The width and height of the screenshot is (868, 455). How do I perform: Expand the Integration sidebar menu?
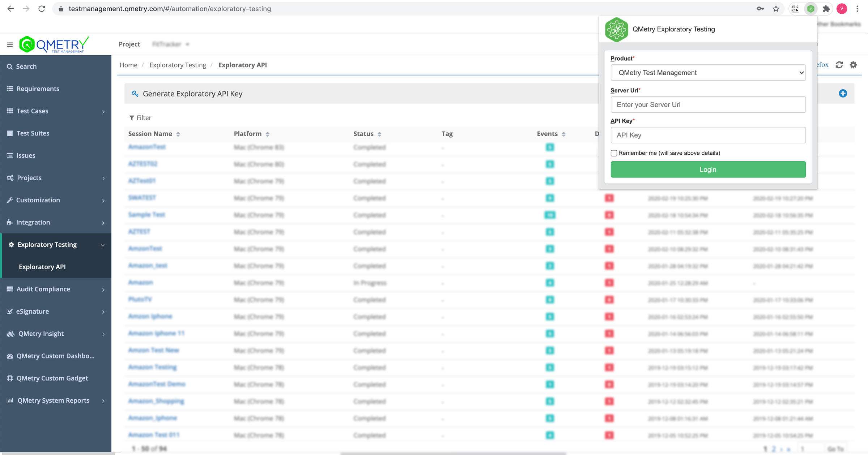coord(103,223)
